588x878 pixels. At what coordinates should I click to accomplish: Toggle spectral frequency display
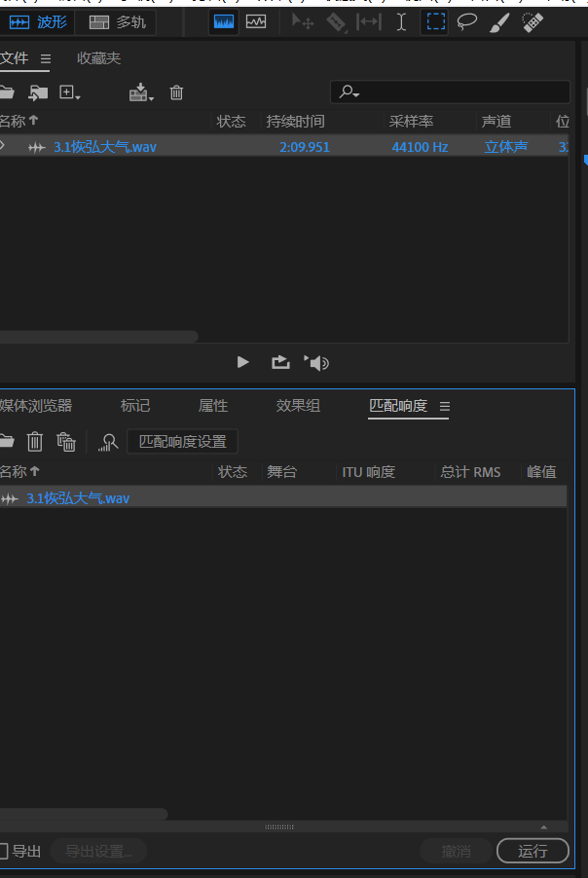pyautogui.click(x=224, y=22)
